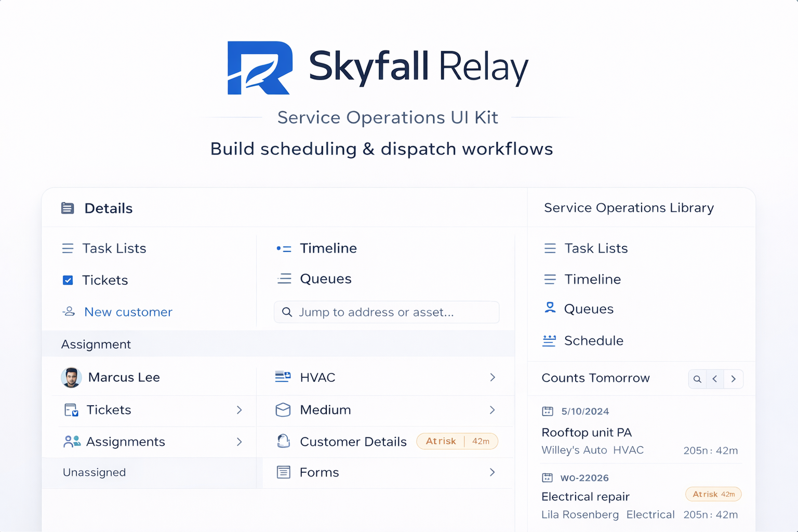Screen dimensions: 798x532
Task: Click the next arrow beside Counts Tomorrow
Action: (734, 379)
